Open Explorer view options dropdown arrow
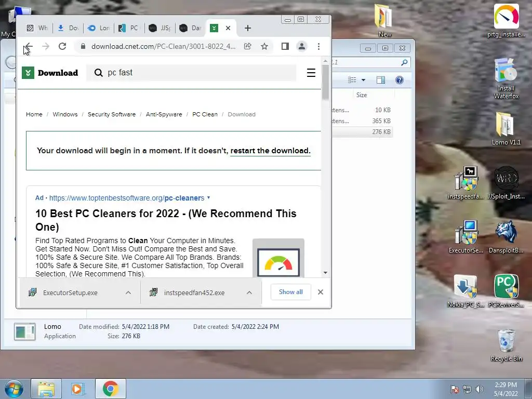The height and width of the screenshot is (399, 532). point(363,80)
